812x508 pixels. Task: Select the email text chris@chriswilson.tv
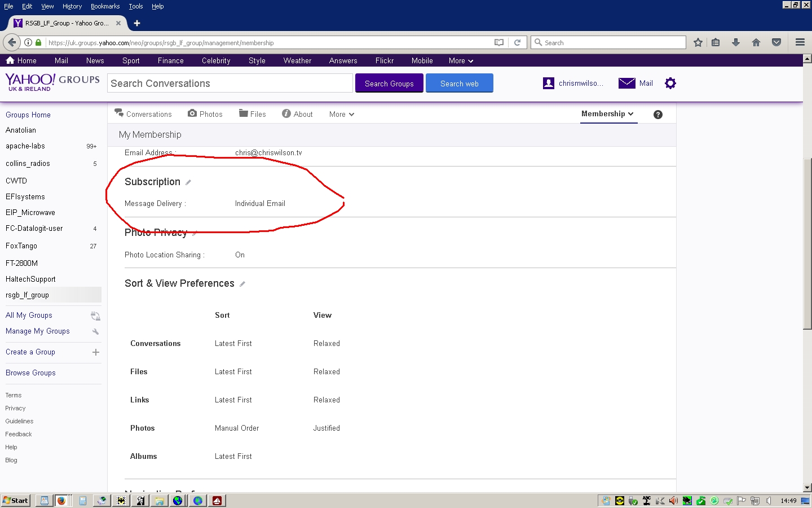(x=268, y=153)
